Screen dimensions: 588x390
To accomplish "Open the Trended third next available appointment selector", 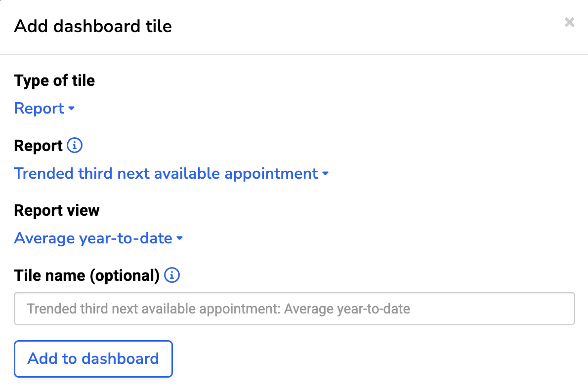I will coord(166,174).
